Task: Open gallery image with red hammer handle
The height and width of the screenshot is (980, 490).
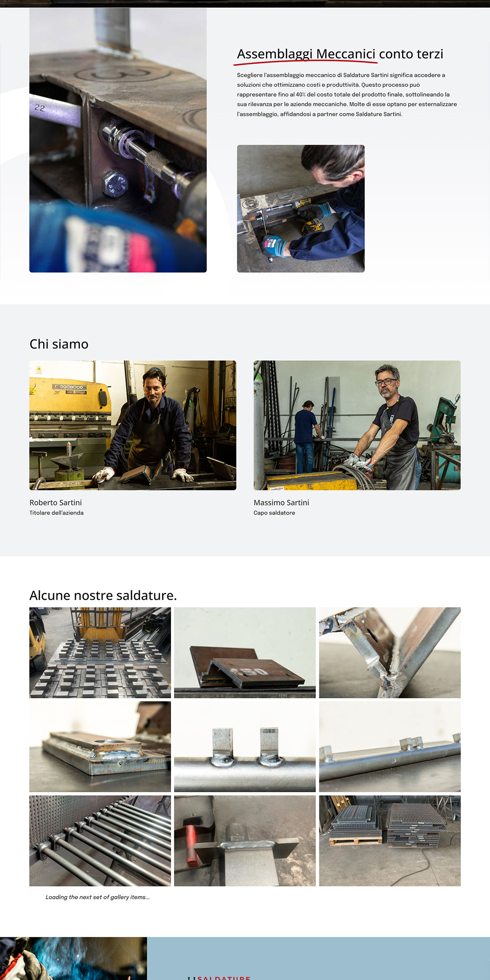Action: pyautogui.click(x=245, y=841)
